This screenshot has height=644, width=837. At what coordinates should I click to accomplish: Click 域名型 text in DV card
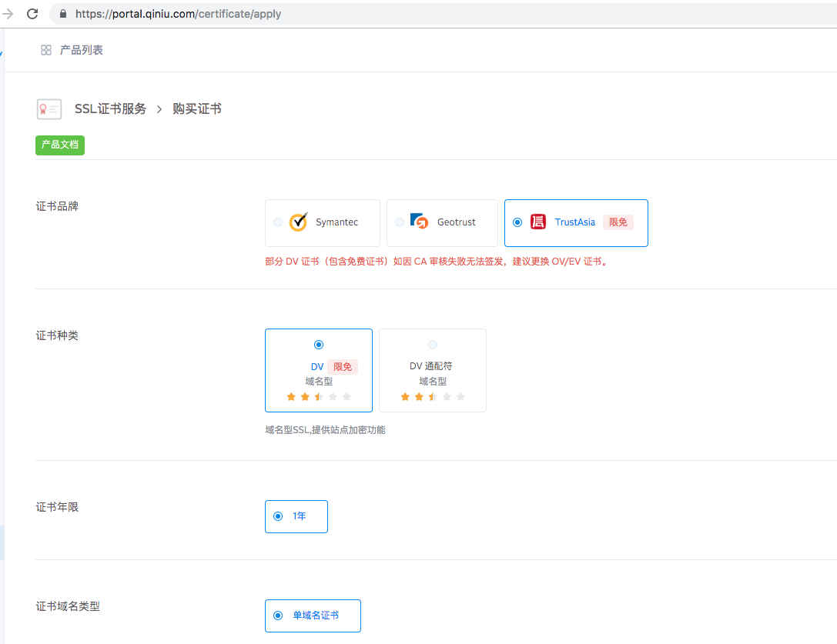click(319, 382)
